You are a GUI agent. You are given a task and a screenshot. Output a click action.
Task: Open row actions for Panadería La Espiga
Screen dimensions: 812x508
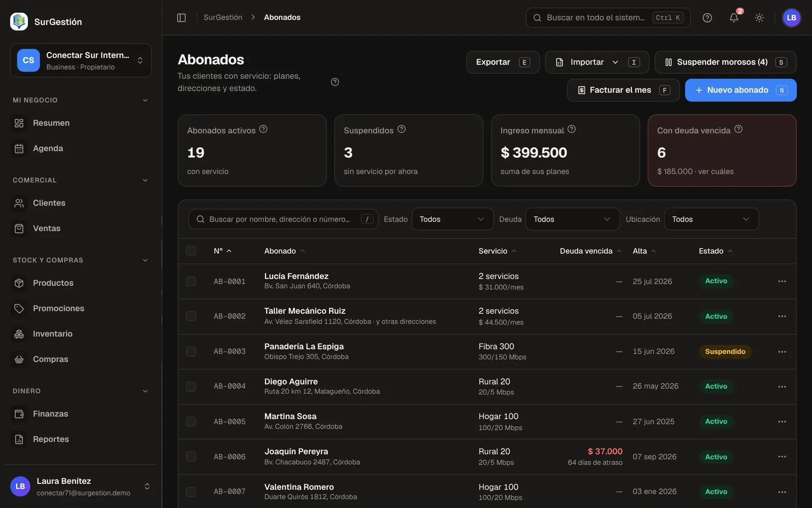[x=782, y=352]
